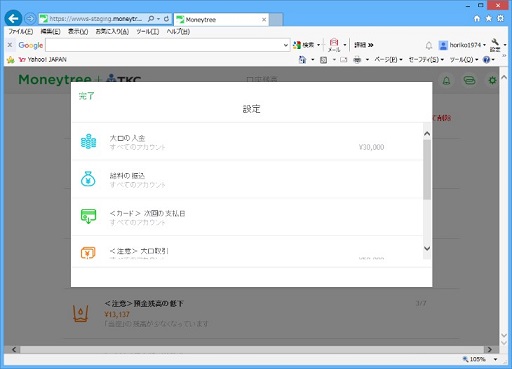512x369 pixels.
Task: Open the お気に入り(A) menu
Action: click(x=112, y=32)
